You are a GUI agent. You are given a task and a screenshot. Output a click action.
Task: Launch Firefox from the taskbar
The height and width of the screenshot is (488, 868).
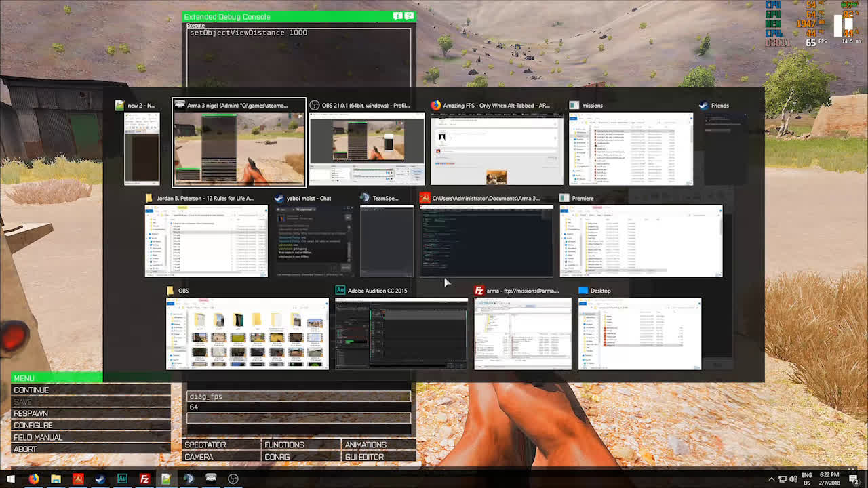pyautogui.click(x=33, y=479)
